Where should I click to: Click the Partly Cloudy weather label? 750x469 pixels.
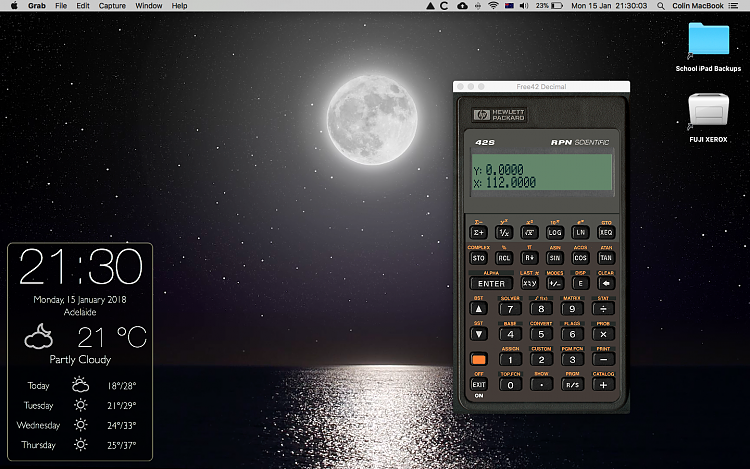tap(80, 360)
